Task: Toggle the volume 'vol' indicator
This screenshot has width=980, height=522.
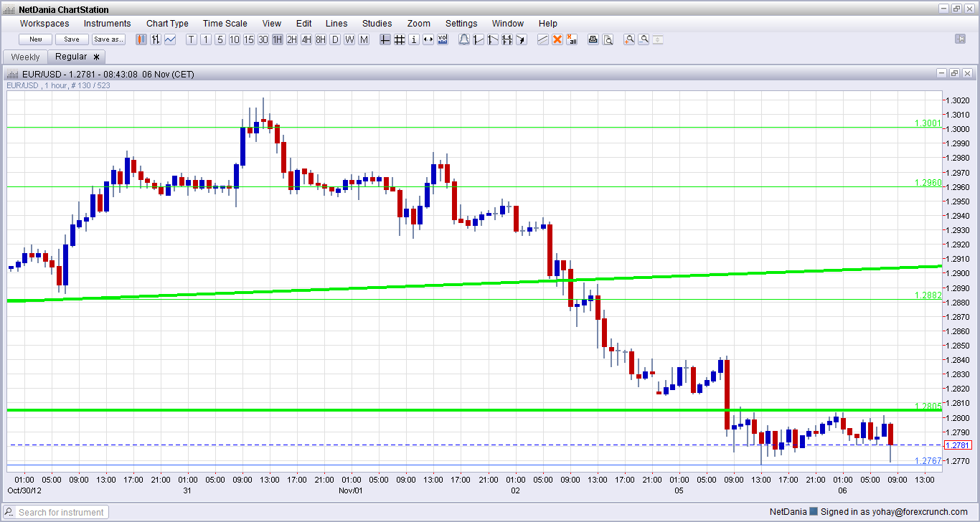Action: click(x=443, y=39)
